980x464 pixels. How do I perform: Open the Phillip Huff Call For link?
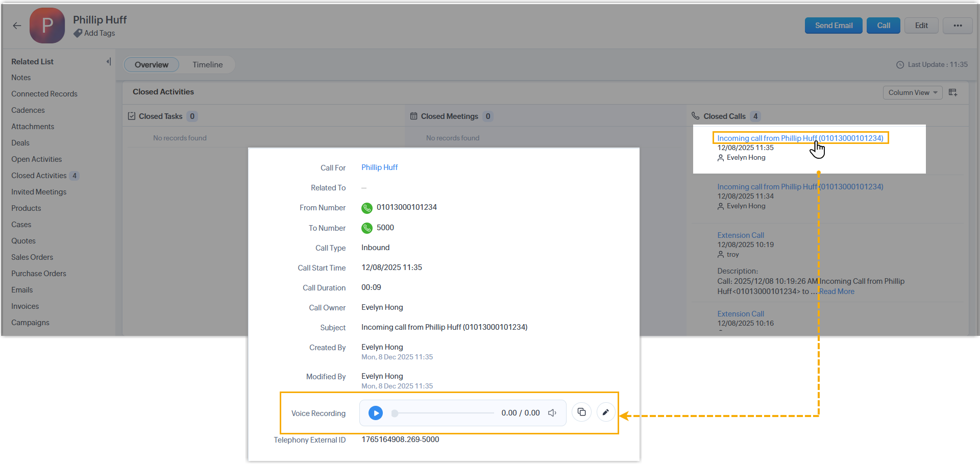379,167
